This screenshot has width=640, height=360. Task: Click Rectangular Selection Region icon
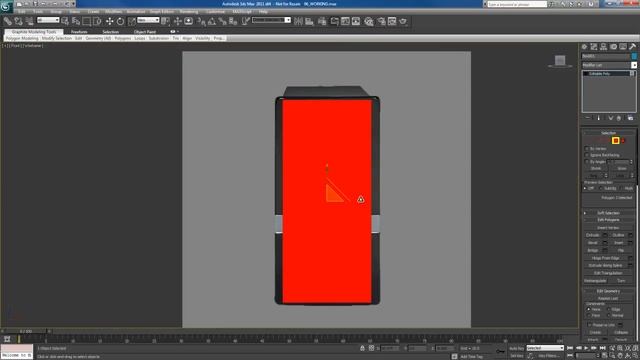pyautogui.click(x=87, y=21)
